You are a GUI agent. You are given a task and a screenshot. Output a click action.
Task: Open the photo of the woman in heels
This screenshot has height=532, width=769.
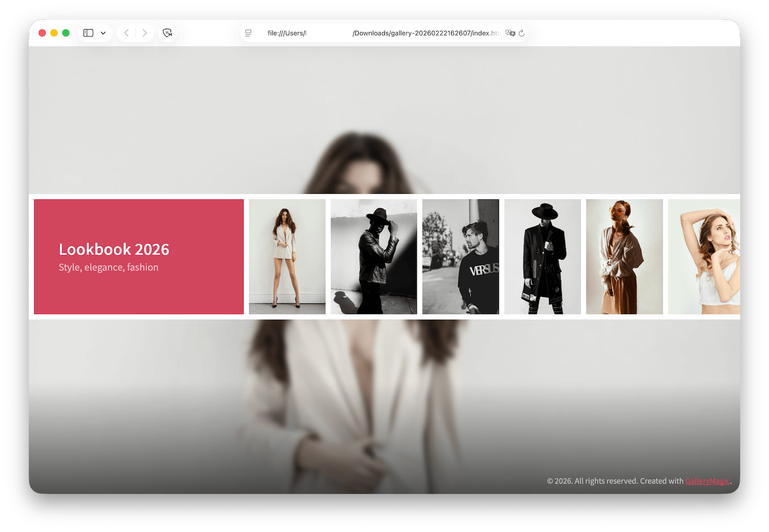[287, 257]
